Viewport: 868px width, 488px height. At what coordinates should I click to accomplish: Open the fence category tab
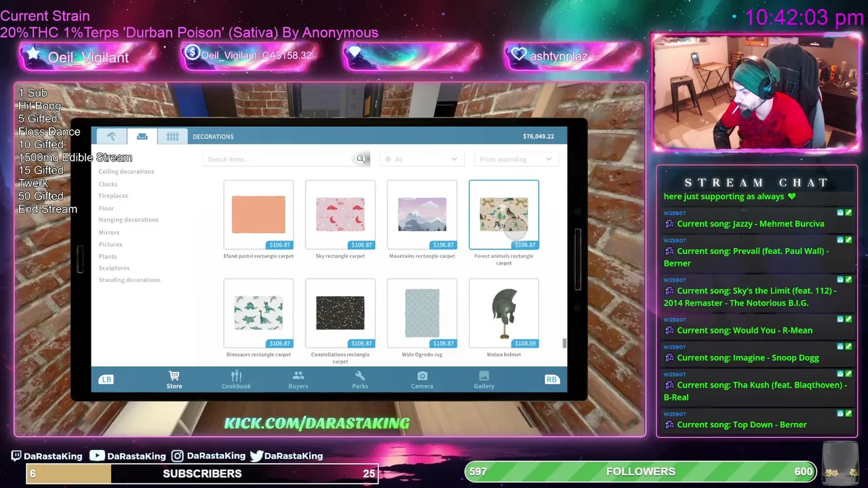click(x=172, y=136)
